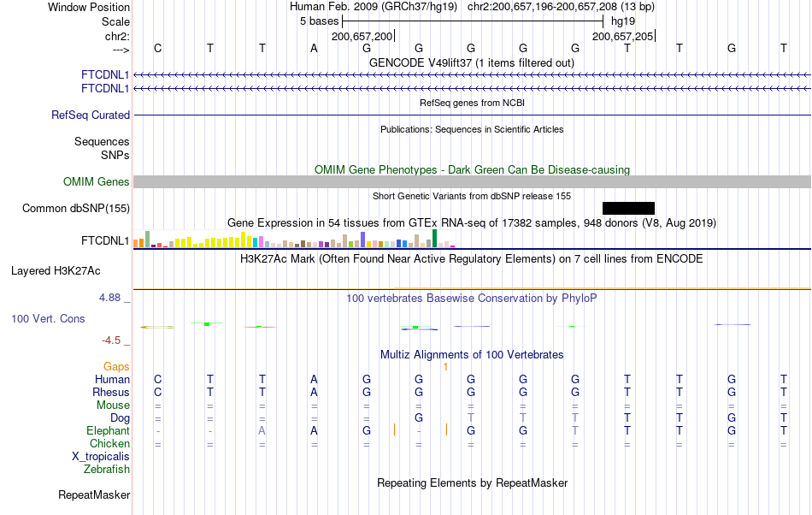Image resolution: width=812 pixels, height=515 pixels.
Task: Select the Elephant alignment row label
Action: [108, 430]
